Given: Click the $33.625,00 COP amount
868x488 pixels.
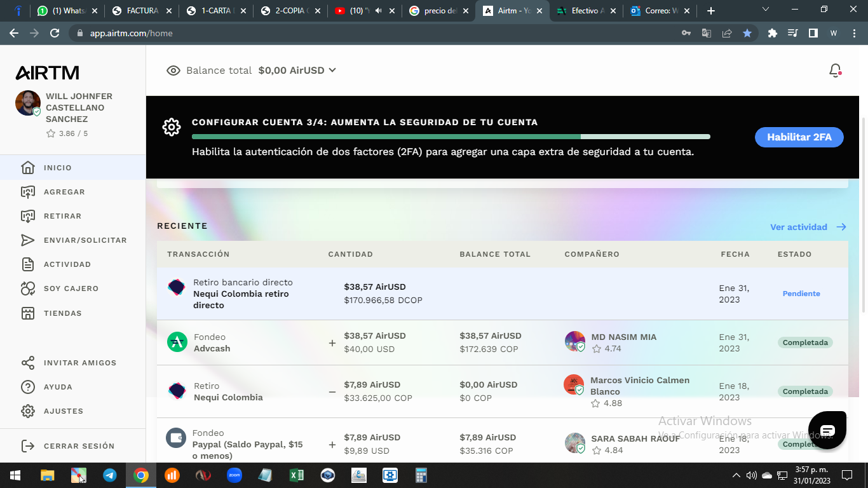Looking at the screenshot, I should (378, 398).
